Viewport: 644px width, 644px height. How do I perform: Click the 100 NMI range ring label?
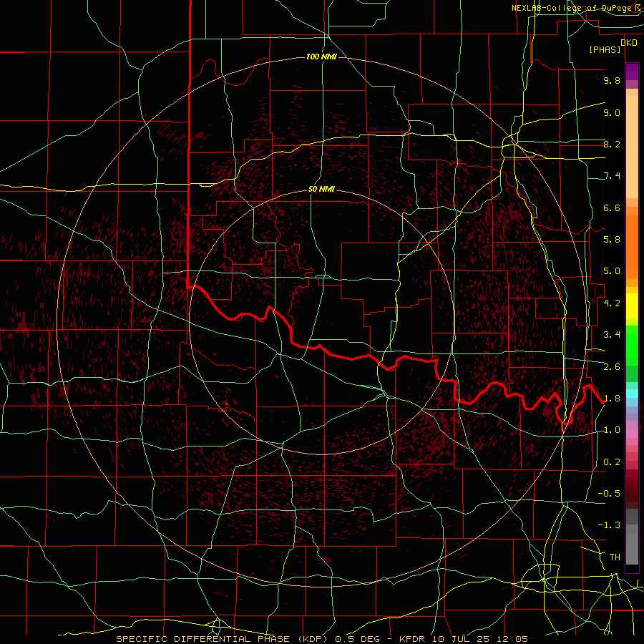coord(321,57)
